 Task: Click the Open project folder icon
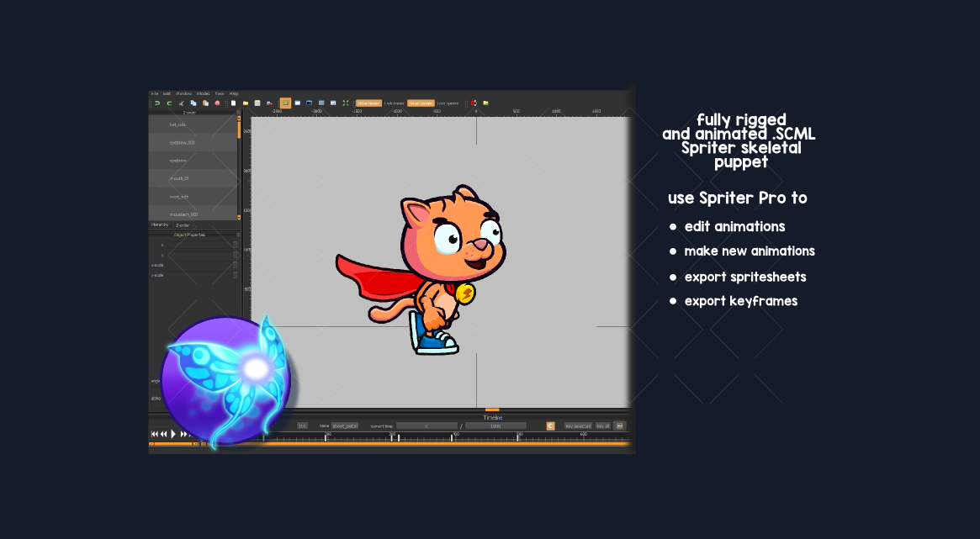point(246,103)
